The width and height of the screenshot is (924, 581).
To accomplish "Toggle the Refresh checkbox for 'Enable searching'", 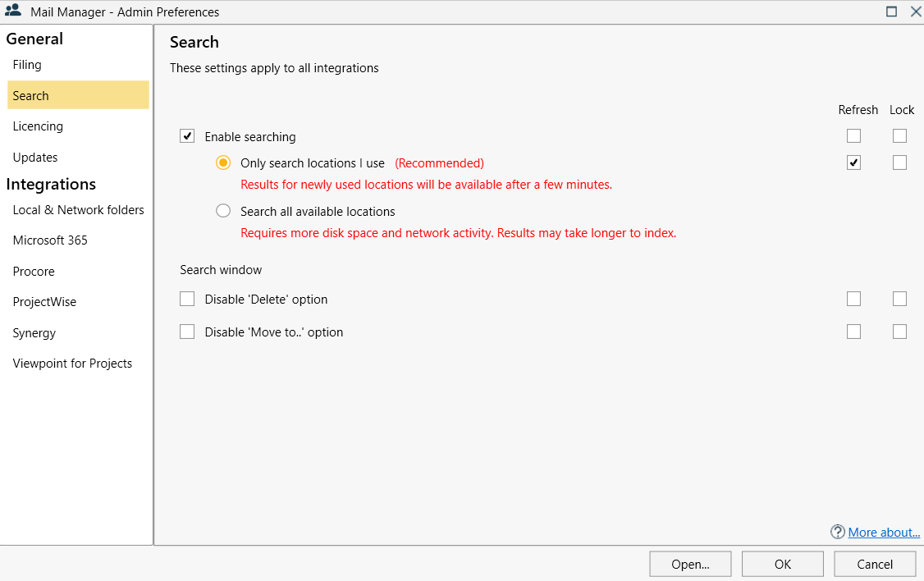I will (x=853, y=135).
